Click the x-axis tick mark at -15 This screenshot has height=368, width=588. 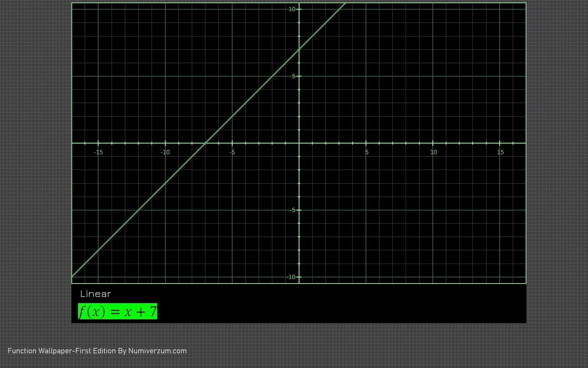pos(98,143)
